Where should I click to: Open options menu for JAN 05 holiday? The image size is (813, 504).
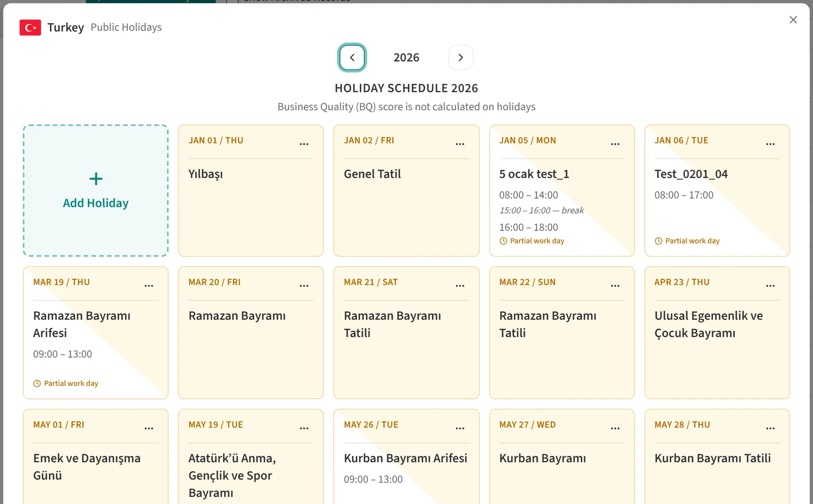click(x=615, y=144)
